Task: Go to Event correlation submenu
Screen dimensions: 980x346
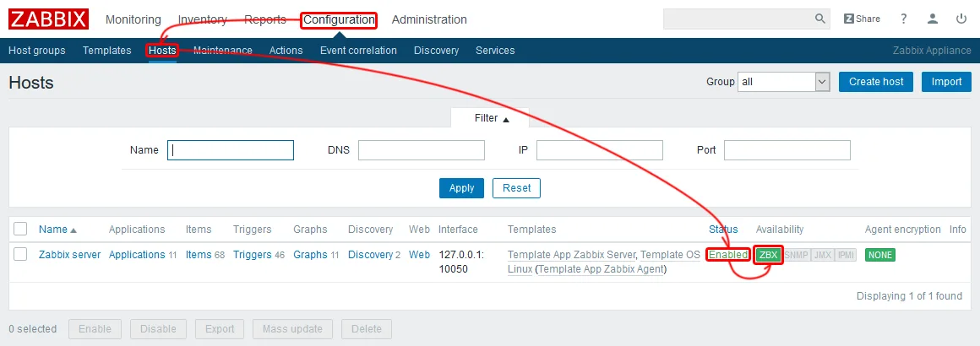Action: pos(358,51)
